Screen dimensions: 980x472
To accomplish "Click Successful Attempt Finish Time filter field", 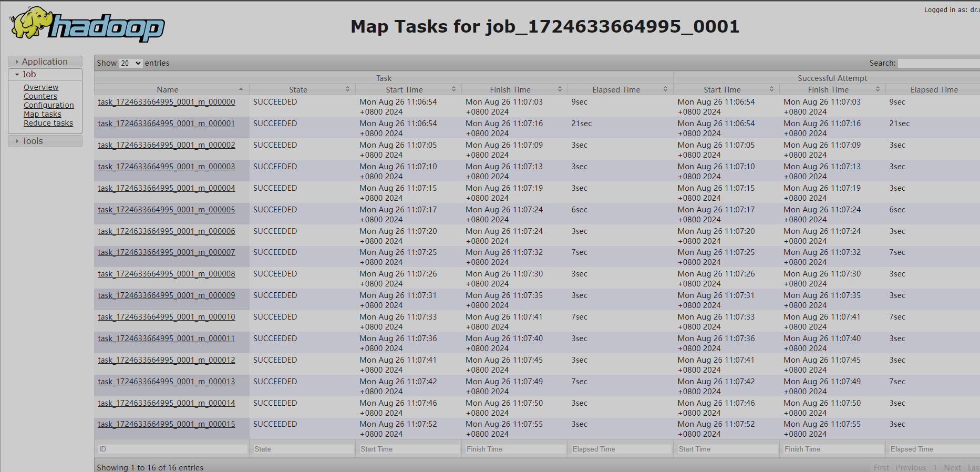I will click(x=833, y=449).
